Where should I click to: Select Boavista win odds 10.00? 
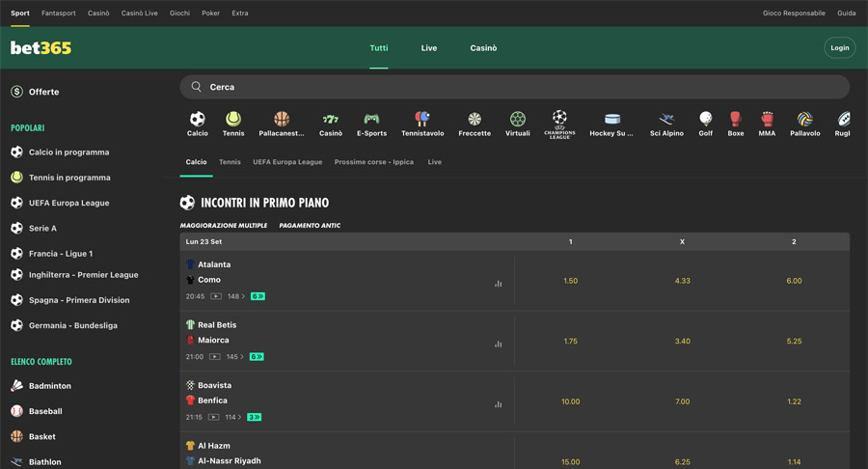pyautogui.click(x=570, y=401)
